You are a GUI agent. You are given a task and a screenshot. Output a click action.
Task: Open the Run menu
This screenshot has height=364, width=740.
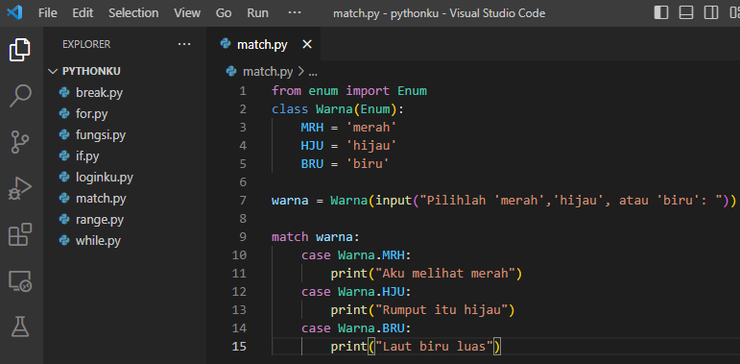(x=258, y=13)
